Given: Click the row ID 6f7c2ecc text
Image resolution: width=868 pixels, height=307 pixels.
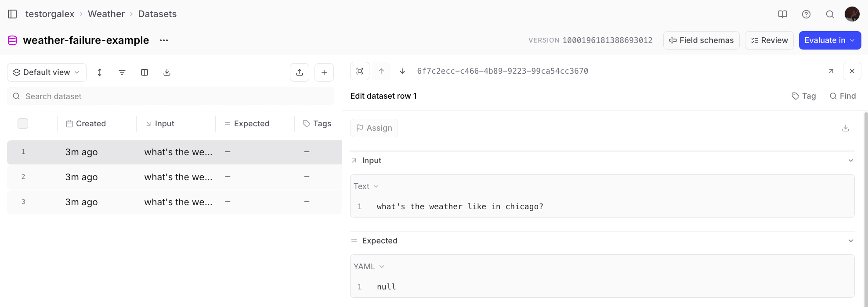Looking at the screenshot, I should (503, 71).
